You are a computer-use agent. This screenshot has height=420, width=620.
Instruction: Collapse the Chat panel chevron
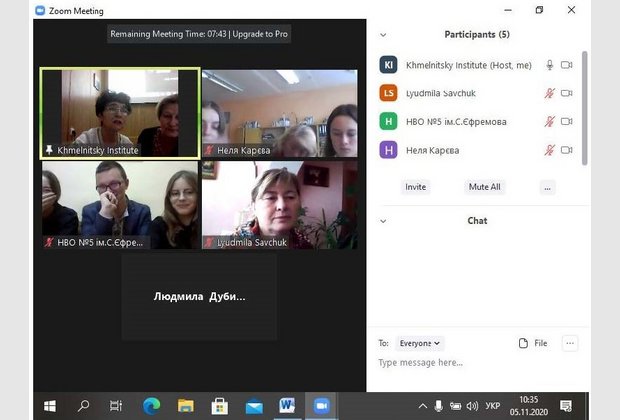coord(383,221)
